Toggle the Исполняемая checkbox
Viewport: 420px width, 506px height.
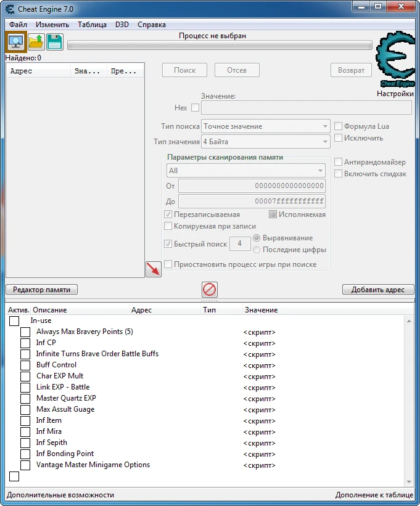(x=273, y=214)
